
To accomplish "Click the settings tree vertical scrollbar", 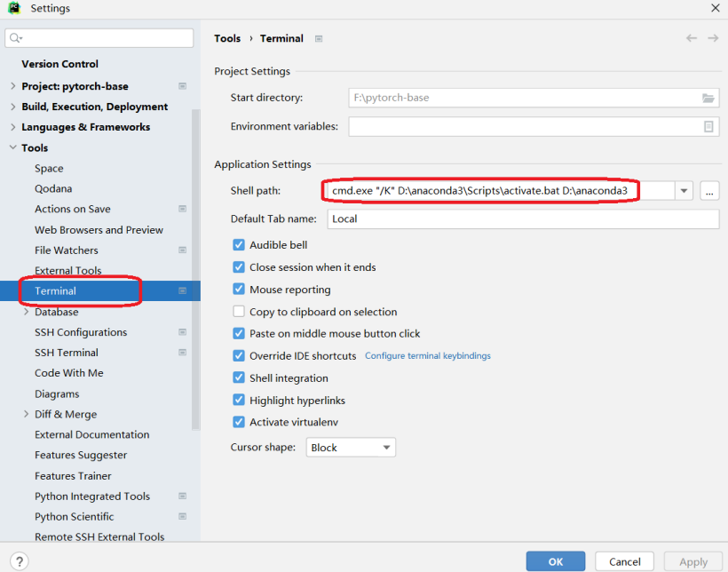I will [x=195, y=266].
